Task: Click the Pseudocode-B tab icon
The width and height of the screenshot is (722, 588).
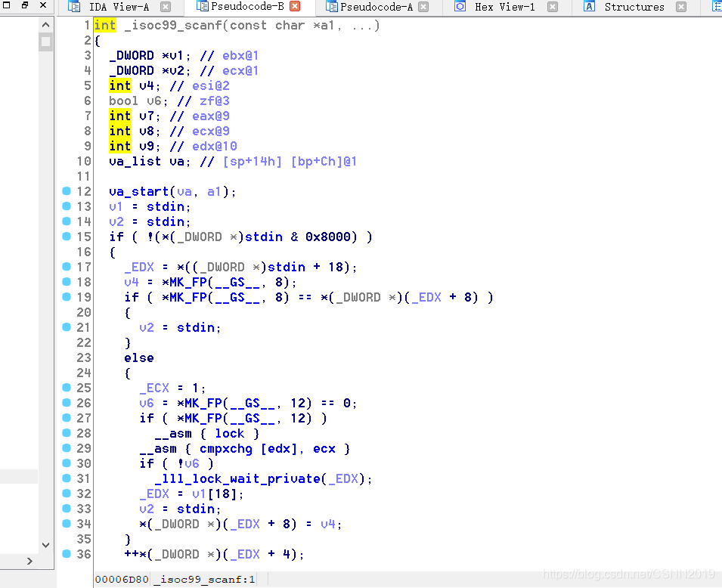Action: (x=202, y=6)
